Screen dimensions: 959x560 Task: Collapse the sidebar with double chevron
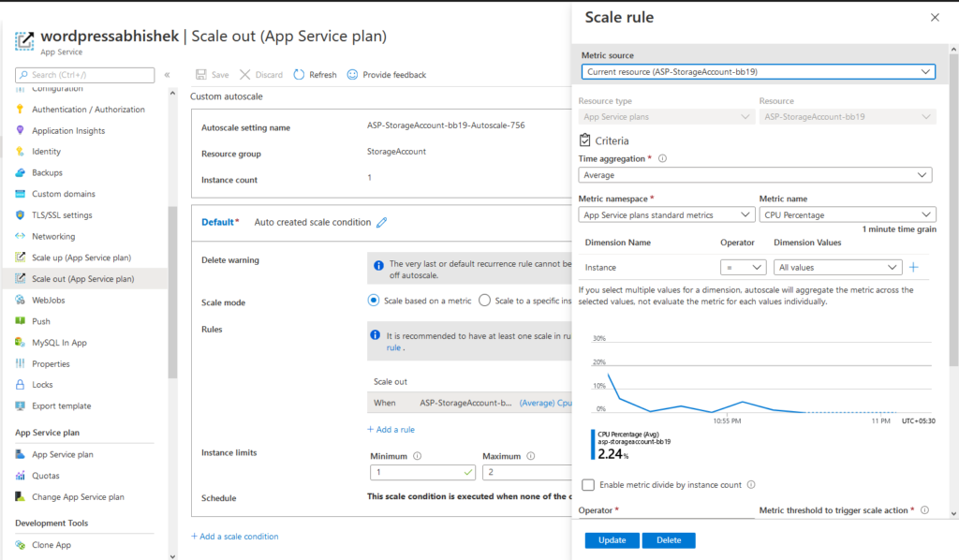point(167,75)
